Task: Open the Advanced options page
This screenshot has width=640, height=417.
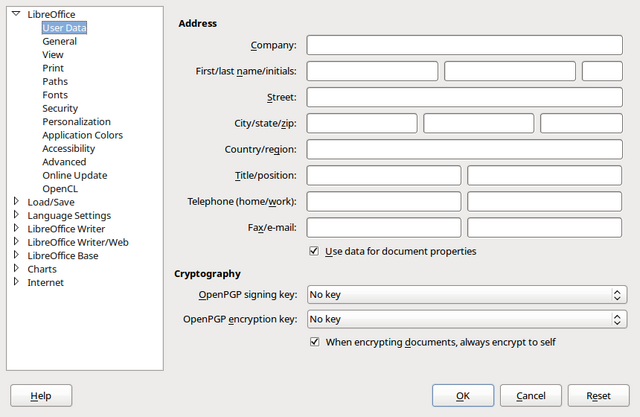Action: [x=64, y=162]
